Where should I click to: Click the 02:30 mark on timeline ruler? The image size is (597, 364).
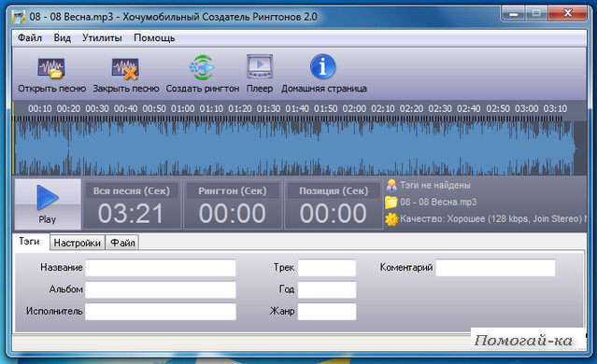[x=440, y=109]
